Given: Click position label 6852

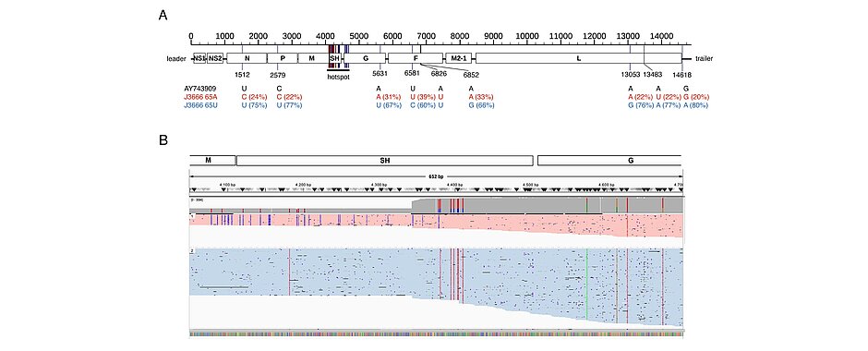Looking at the screenshot, I should tap(471, 74).
